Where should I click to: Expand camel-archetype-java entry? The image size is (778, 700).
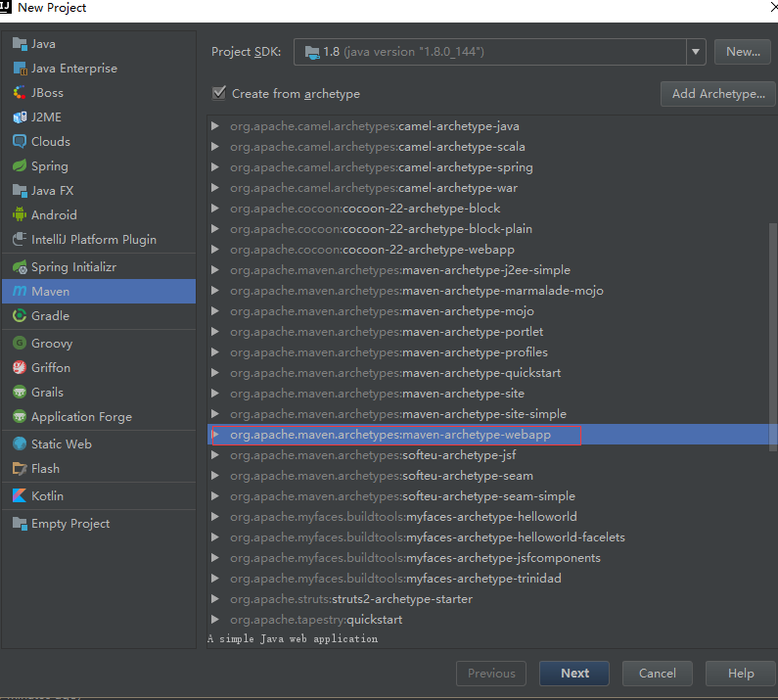click(x=215, y=126)
